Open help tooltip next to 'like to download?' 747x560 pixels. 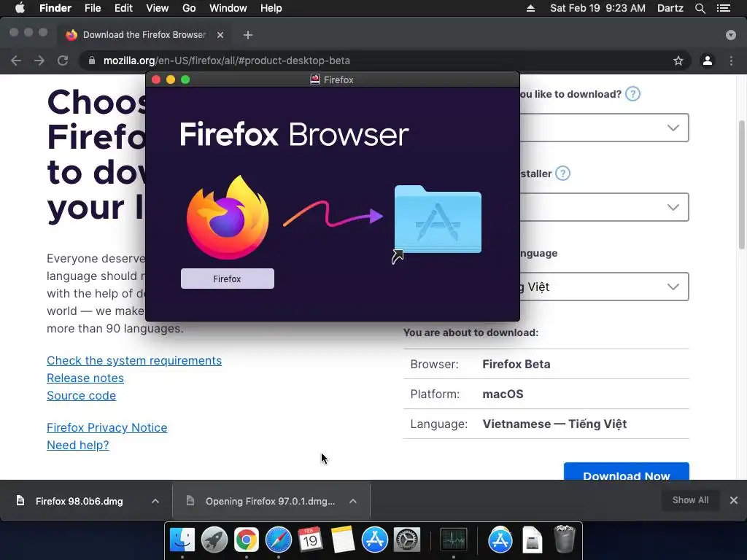[632, 94]
